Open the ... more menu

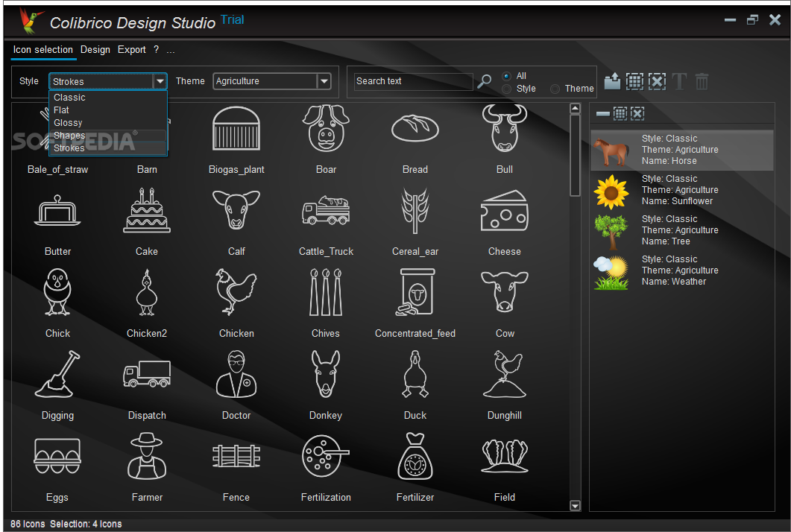(x=171, y=50)
